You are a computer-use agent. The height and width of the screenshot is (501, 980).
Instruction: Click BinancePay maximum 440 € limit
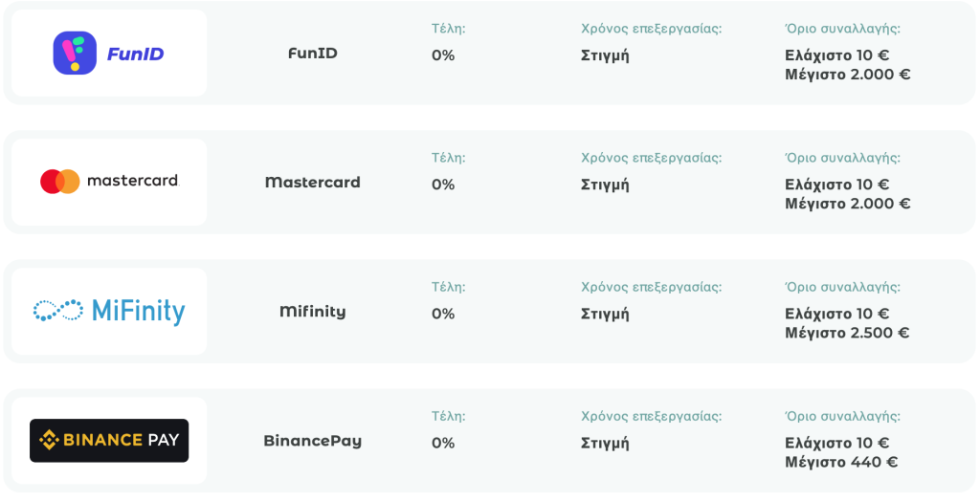click(x=841, y=462)
